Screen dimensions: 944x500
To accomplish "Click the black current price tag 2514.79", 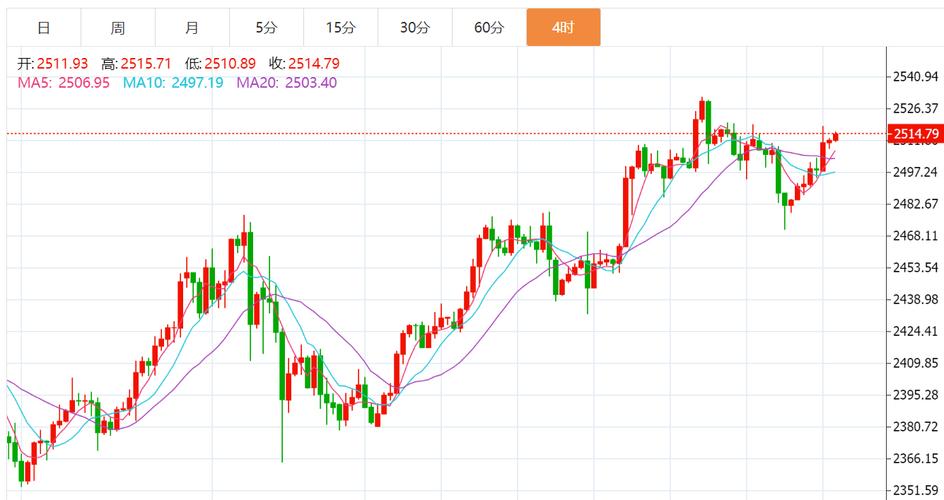I will point(915,134).
